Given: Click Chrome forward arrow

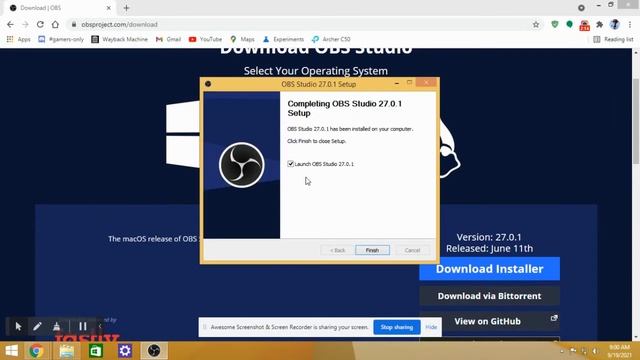Looking at the screenshot, I should click(x=25, y=24).
